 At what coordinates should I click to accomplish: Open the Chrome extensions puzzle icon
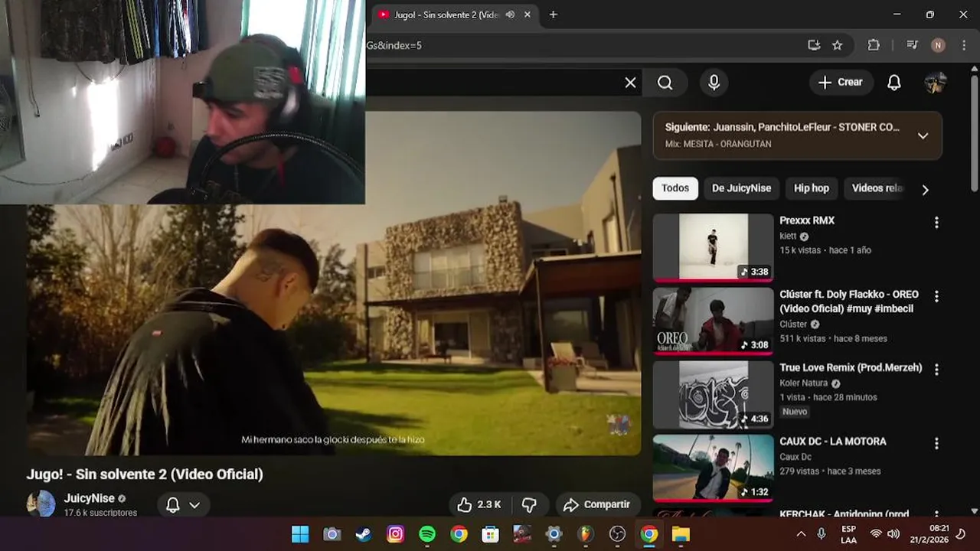click(874, 45)
